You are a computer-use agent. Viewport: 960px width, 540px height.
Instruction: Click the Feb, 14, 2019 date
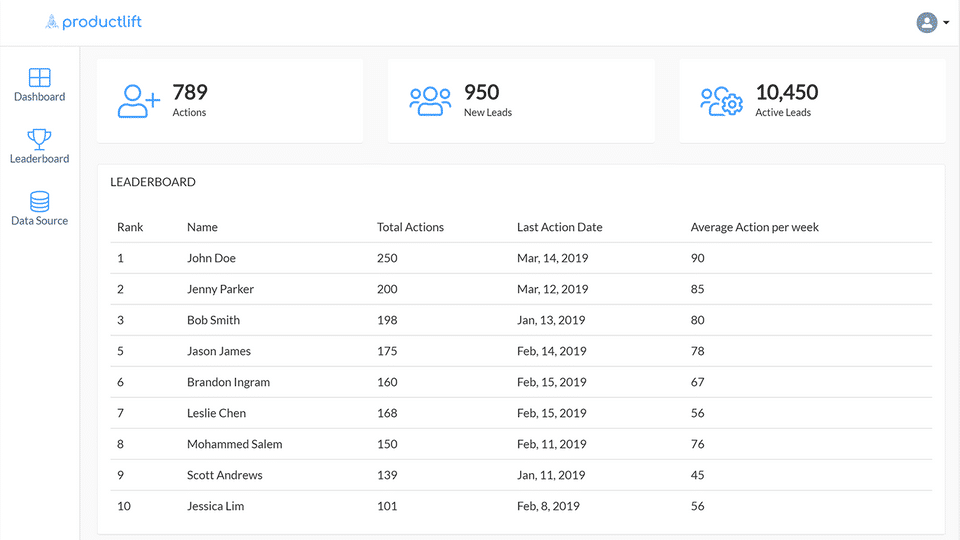coord(552,351)
